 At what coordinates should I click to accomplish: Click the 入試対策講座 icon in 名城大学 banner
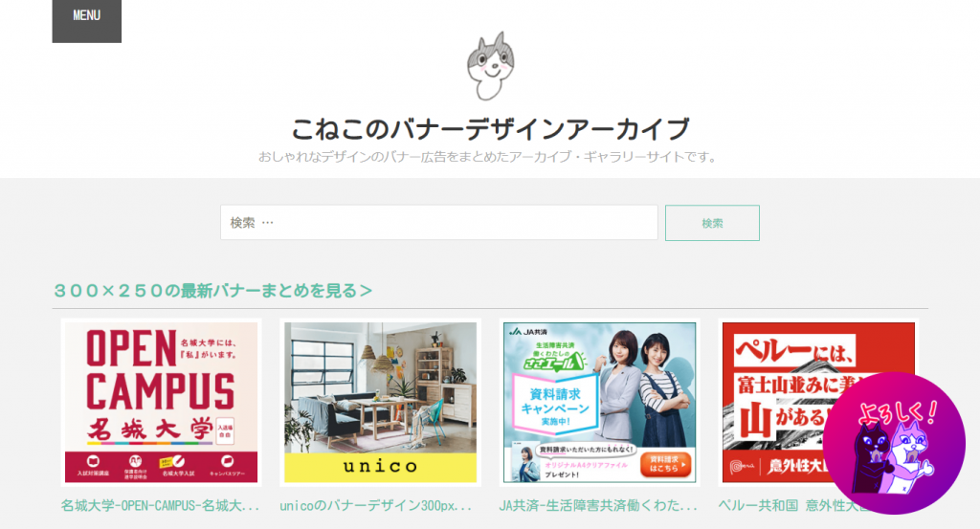pos(93,466)
